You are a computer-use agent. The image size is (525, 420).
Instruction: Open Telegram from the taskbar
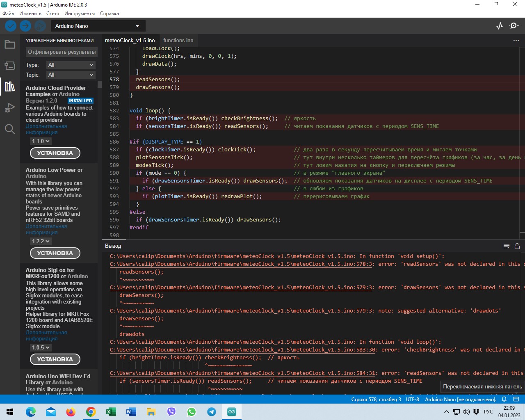(x=212, y=412)
